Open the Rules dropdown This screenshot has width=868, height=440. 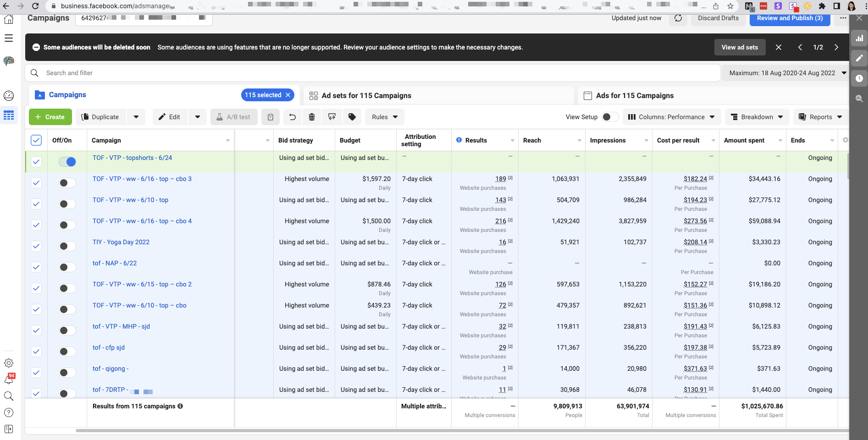point(385,117)
